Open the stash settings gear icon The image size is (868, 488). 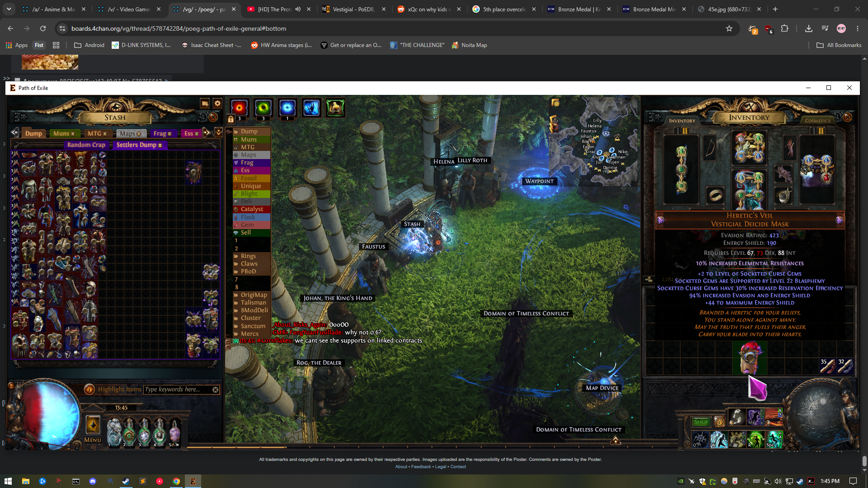(x=217, y=103)
